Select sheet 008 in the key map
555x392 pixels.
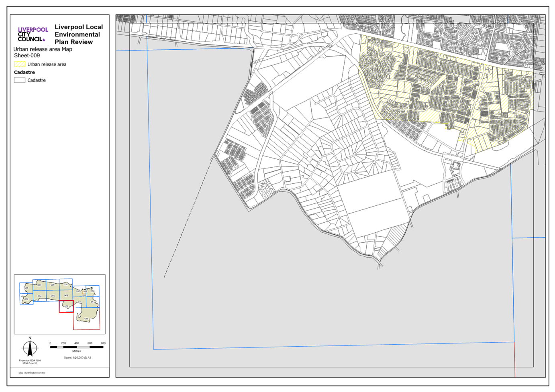[66, 295]
